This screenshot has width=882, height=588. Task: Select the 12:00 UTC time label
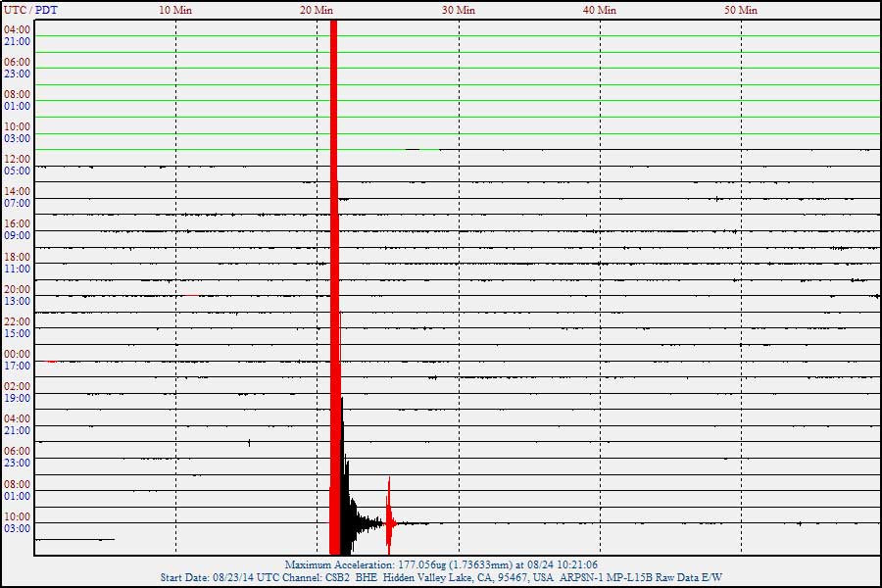coord(17,159)
